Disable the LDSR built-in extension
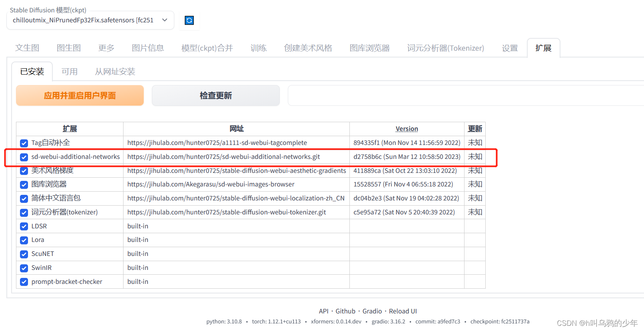Viewport: 644px width, 331px height. coord(24,226)
